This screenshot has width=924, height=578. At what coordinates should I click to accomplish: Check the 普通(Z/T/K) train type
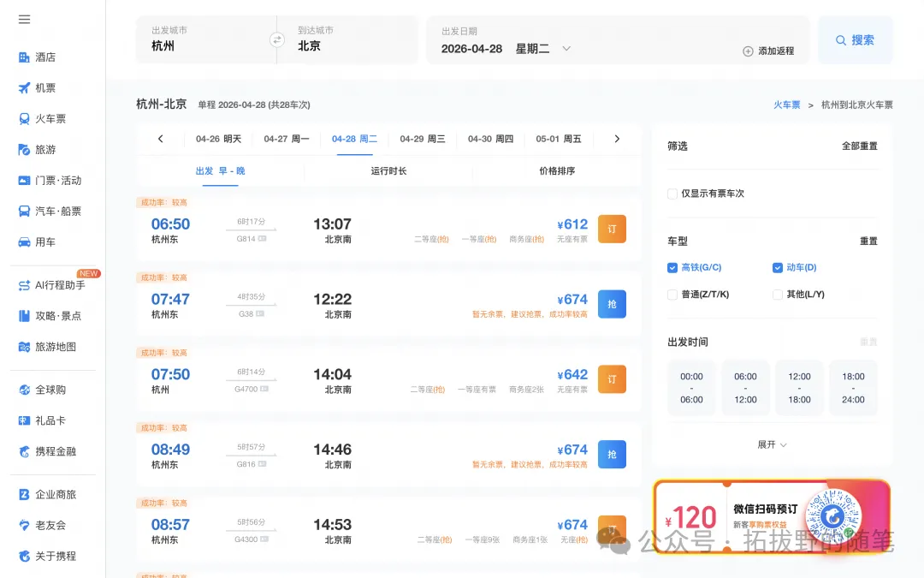point(672,295)
